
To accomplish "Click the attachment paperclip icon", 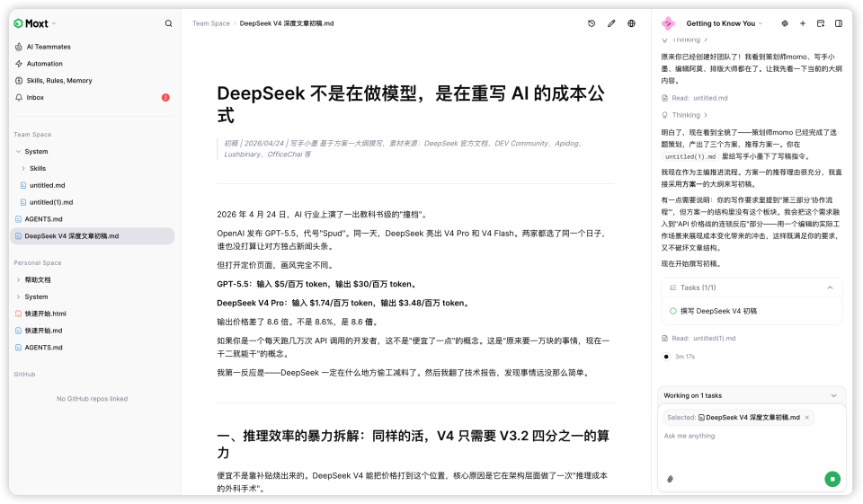I will click(x=670, y=479).
